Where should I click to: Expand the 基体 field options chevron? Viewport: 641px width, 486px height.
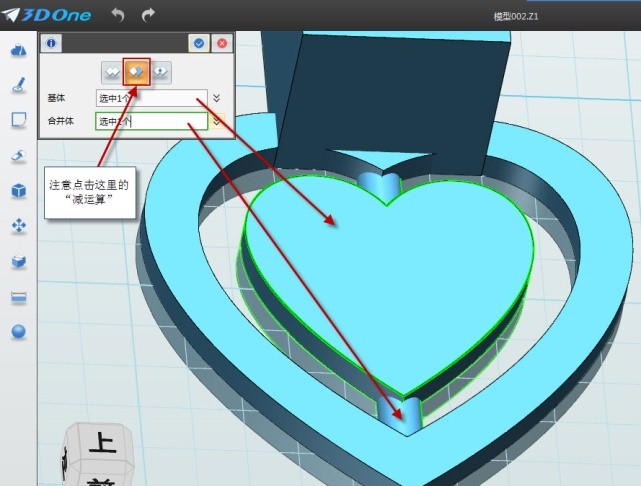pyautogui.click(x=217, y=98)
